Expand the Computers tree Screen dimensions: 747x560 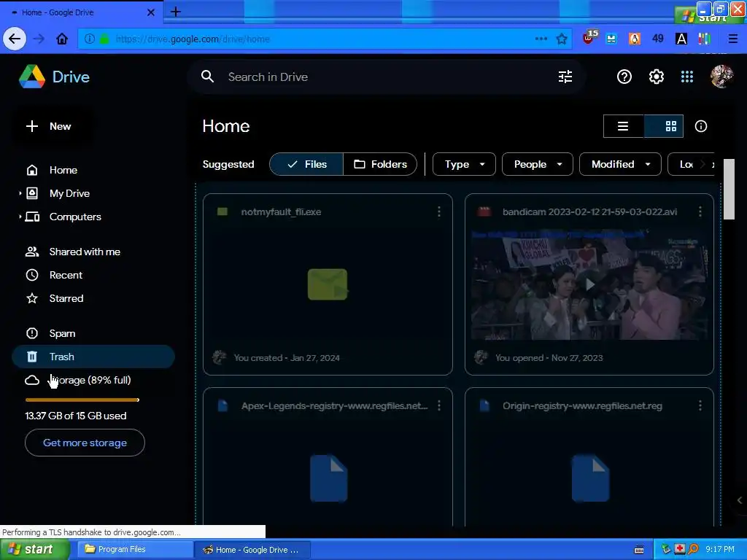coord(20,217)
